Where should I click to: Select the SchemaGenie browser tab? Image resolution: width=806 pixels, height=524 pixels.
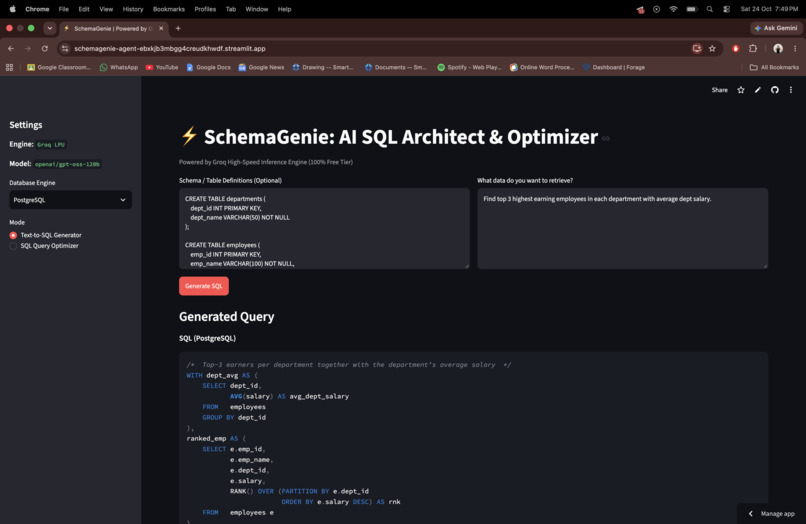point(113,28)
